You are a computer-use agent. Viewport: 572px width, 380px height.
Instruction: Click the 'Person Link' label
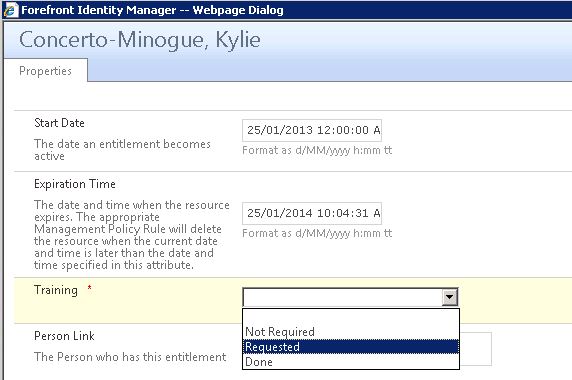point(64,336)
